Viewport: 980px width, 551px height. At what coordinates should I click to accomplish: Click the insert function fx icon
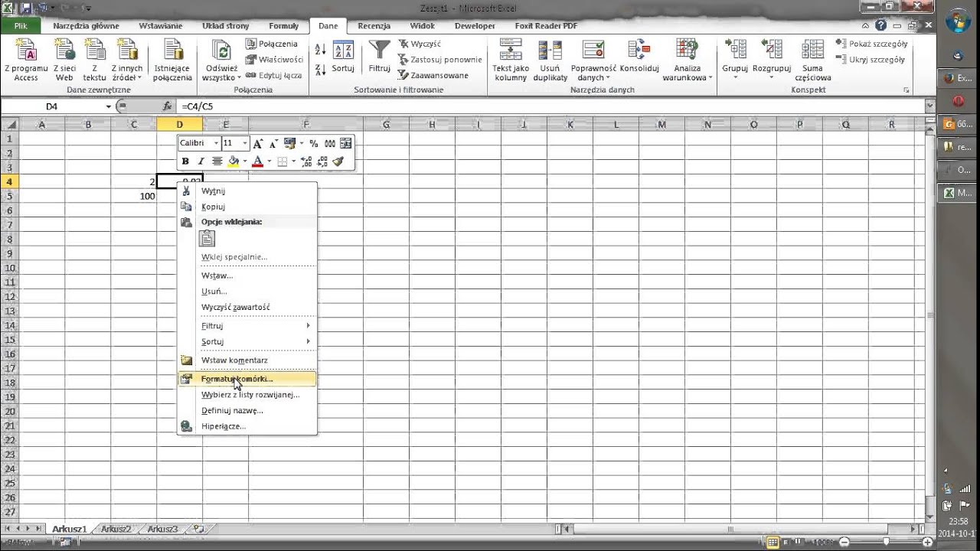pyautogui.click(x=168, y=106)
